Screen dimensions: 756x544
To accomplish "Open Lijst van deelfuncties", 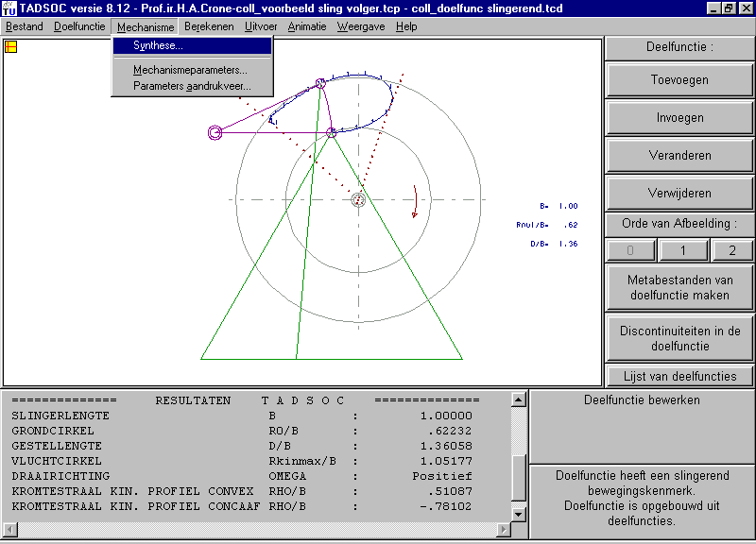I will click(679, 376).
